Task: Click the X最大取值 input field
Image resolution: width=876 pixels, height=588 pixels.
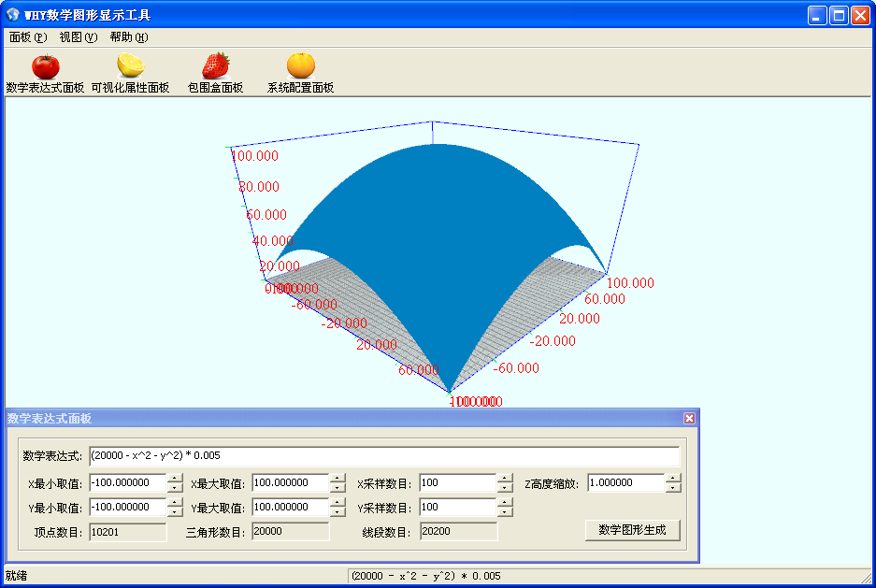Action: 291,483
